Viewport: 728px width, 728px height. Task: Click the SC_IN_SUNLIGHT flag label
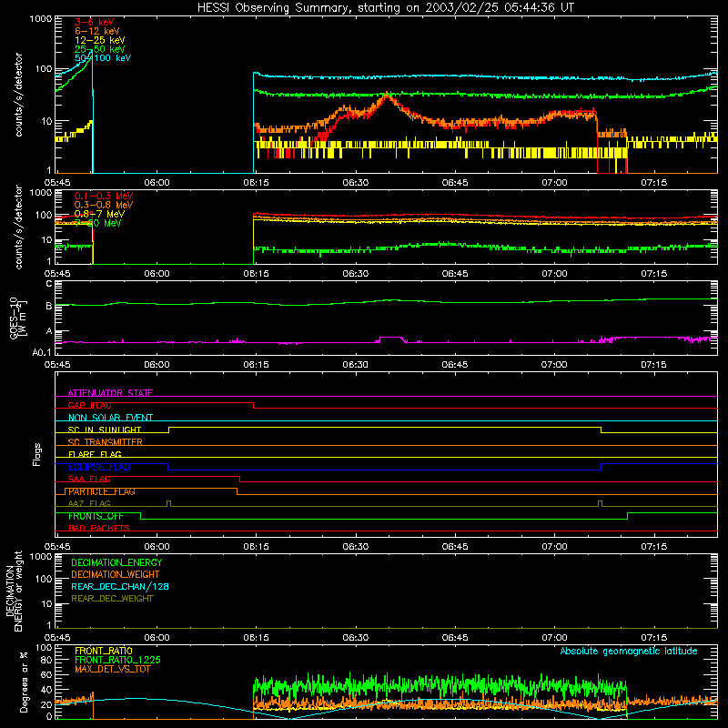(105, 430)
